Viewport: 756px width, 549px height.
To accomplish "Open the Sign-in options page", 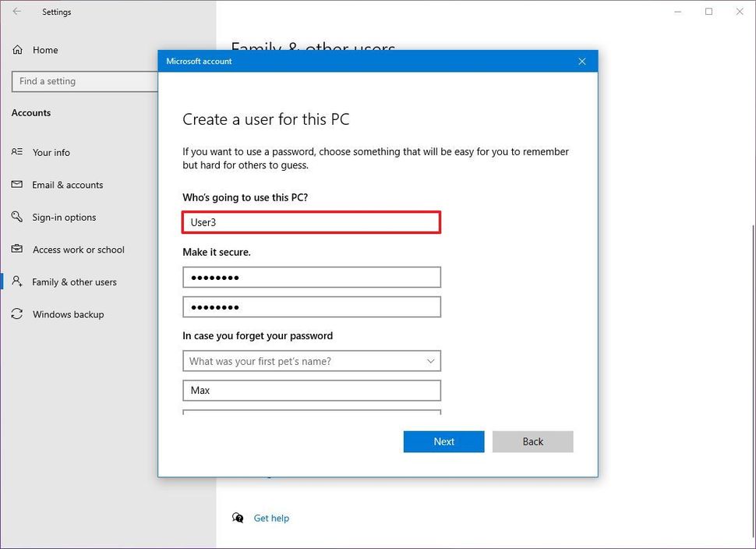I will tap(64, 218).
